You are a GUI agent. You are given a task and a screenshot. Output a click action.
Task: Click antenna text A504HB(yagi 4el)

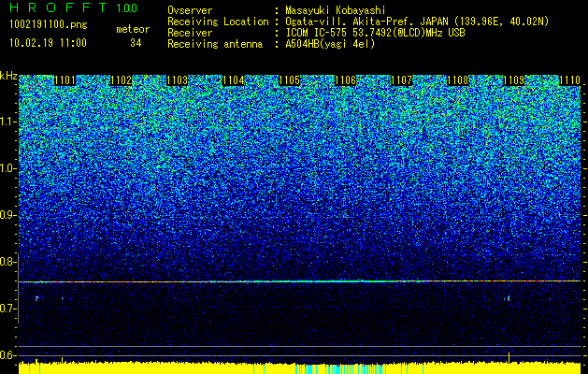(330, 44)
